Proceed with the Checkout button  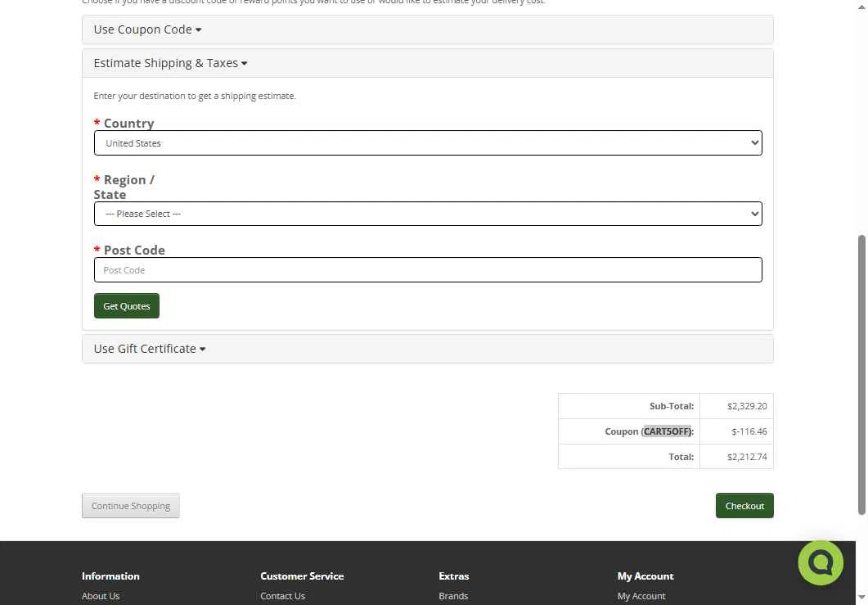tap(744, 506)
